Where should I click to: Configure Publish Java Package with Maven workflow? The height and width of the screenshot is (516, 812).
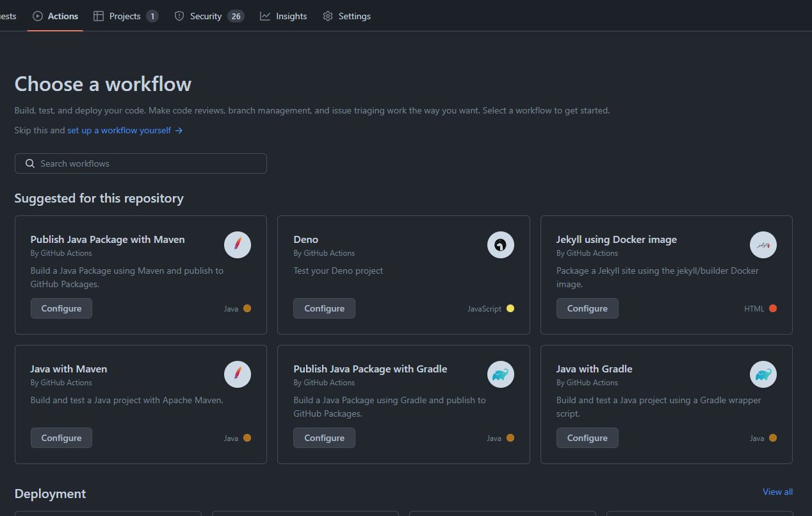(61, 308)
